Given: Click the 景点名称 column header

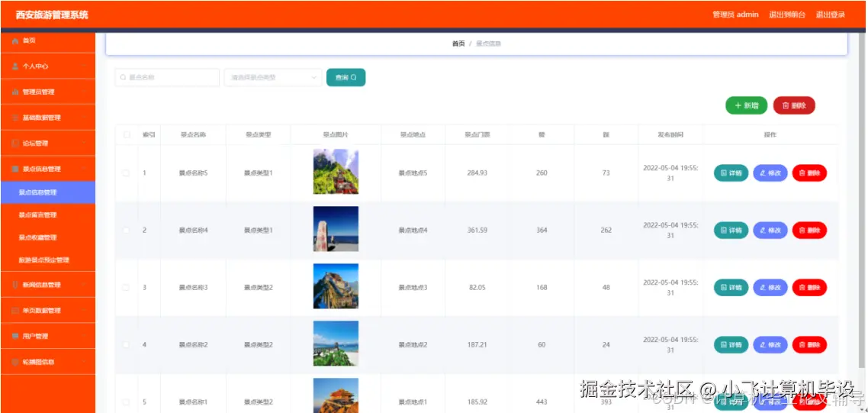Looking at the screenshot, I should (193, 134).
